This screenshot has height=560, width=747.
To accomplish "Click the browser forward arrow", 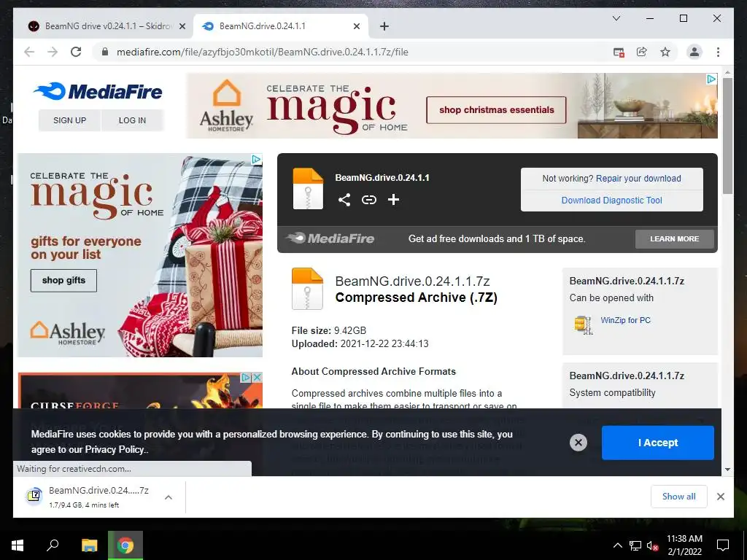I will tap(53, 52).
